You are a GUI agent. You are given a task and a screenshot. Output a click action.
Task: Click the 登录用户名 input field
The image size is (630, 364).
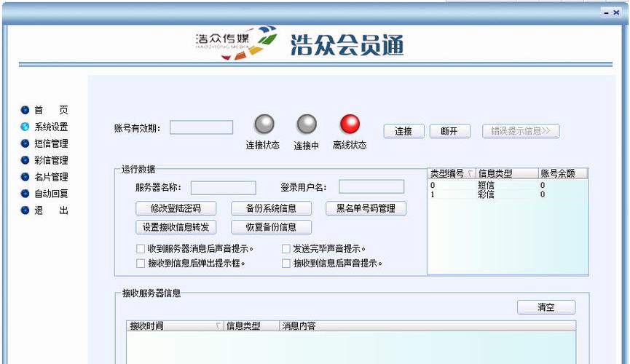371,186
